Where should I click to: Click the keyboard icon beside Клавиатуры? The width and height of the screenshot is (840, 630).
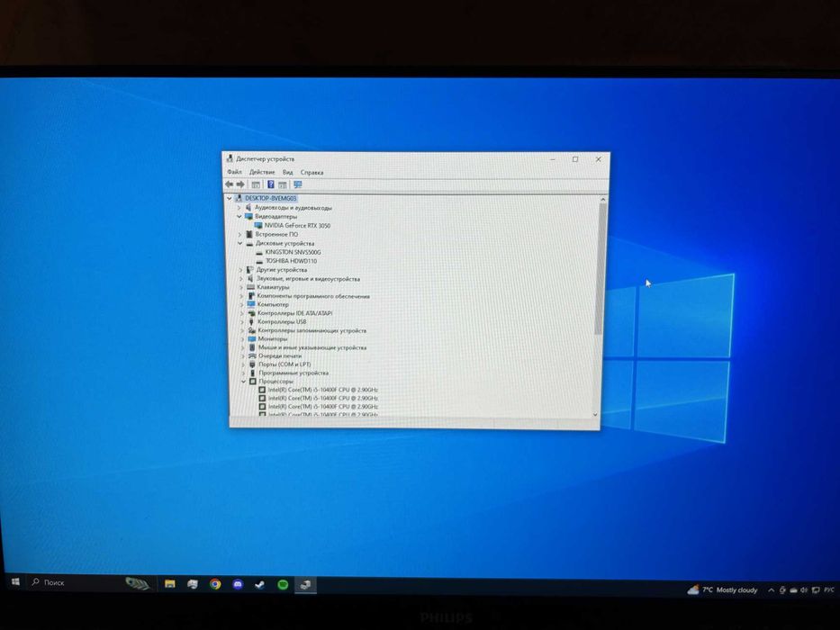[250, 287]
